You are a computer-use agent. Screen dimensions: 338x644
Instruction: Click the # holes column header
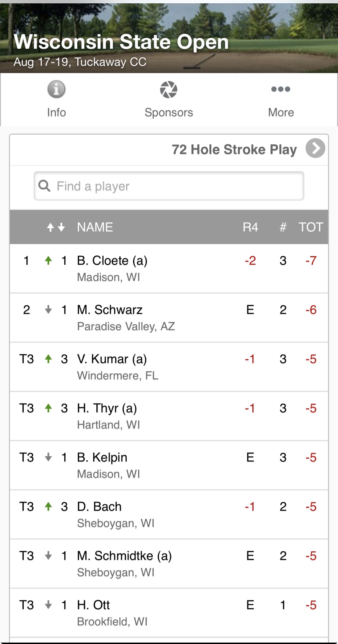pyautogui.click(x=283, y=227)
